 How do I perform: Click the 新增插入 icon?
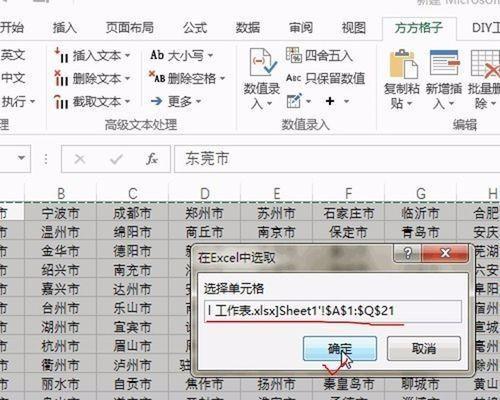tap(445, 63)
